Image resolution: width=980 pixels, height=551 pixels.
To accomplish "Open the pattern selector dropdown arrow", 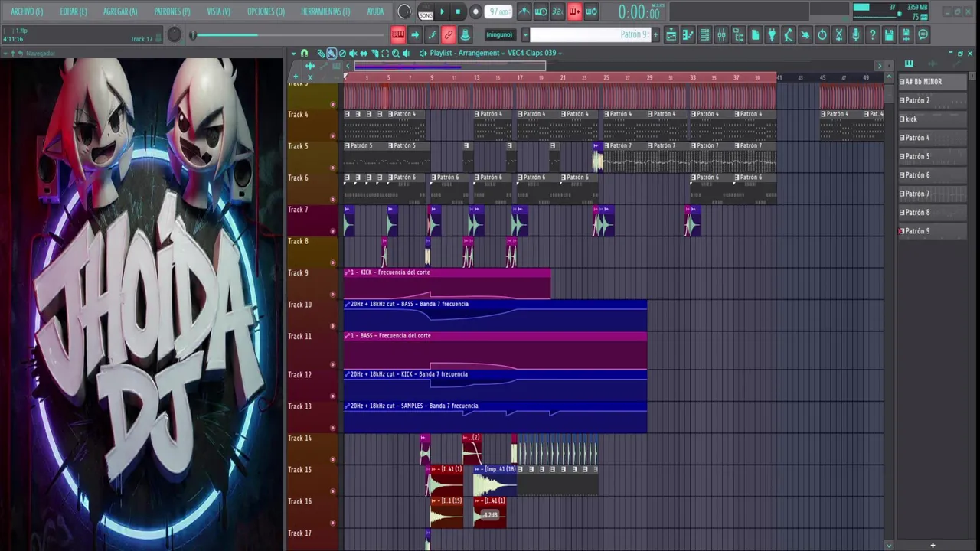I will (525, 34).
